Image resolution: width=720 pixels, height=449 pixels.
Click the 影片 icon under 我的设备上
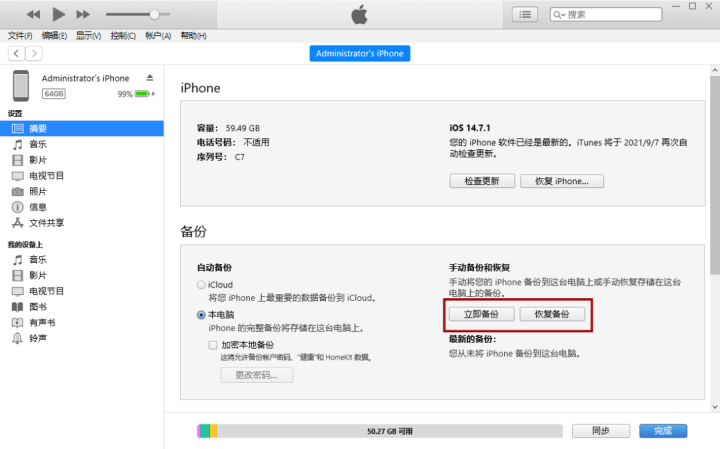point(17,275)
